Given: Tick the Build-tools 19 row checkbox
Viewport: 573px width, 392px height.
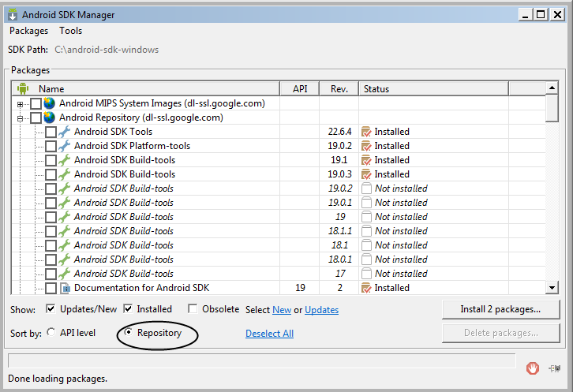Looking at the screenshot, I should click(x=51, y=217).
